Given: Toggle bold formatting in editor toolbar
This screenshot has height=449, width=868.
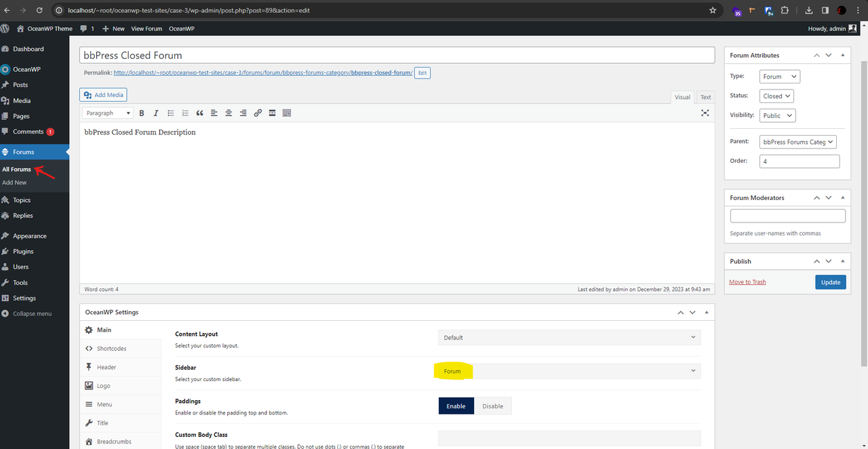Looking at the screenshot, I should [x=142, y=113].
